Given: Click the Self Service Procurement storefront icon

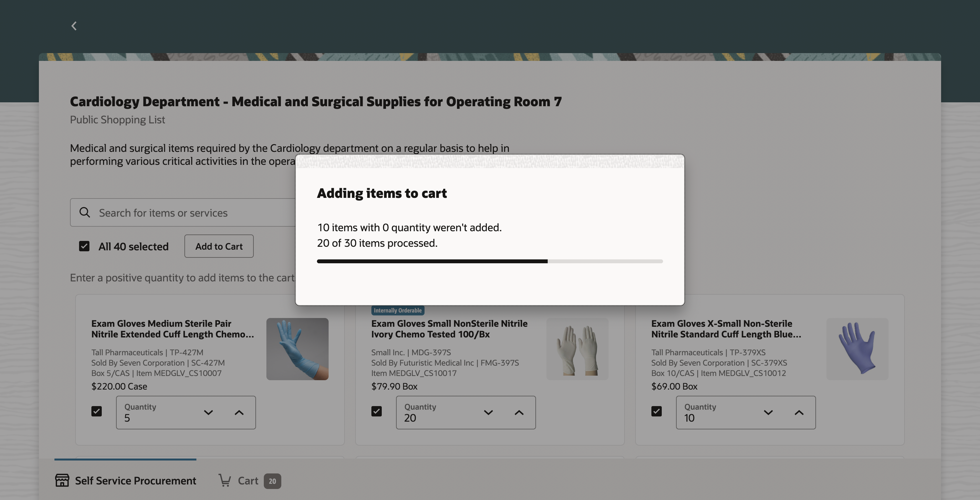Looking at the screenshot, I should (62, 480).
